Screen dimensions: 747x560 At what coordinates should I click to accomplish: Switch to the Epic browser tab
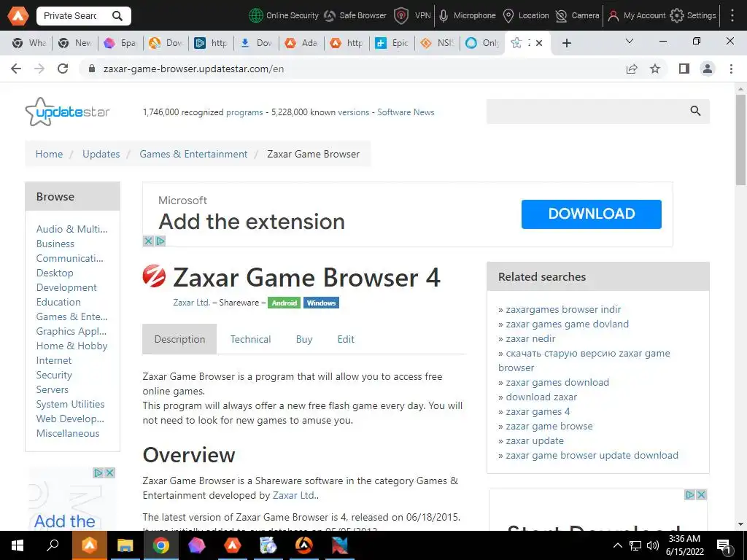(392, 43)
